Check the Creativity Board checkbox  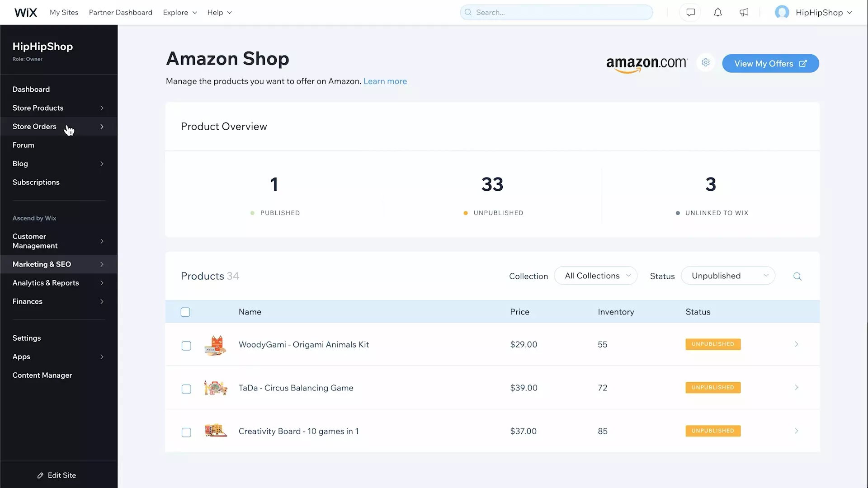click(x=186, y=432)
